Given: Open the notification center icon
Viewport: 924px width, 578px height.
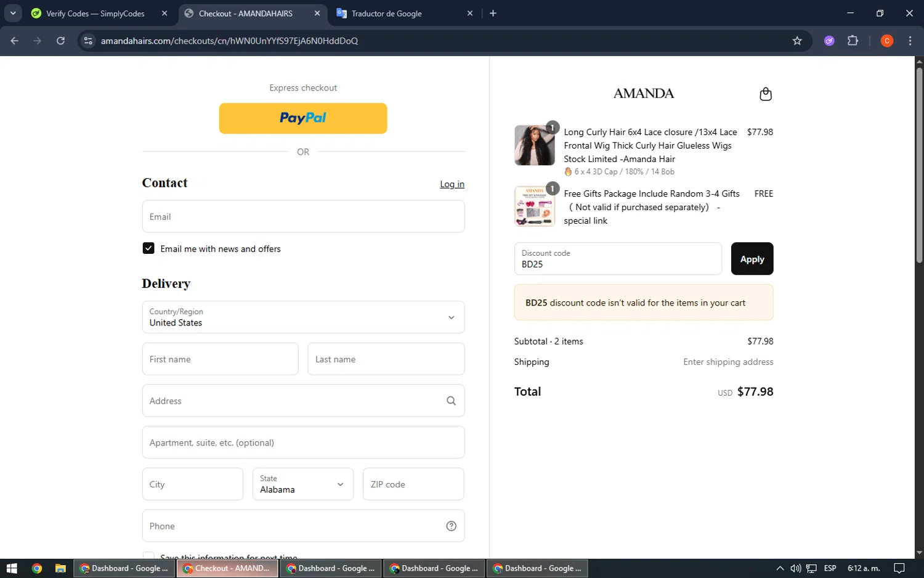Looking at the screenshot, I should [899, 568].
